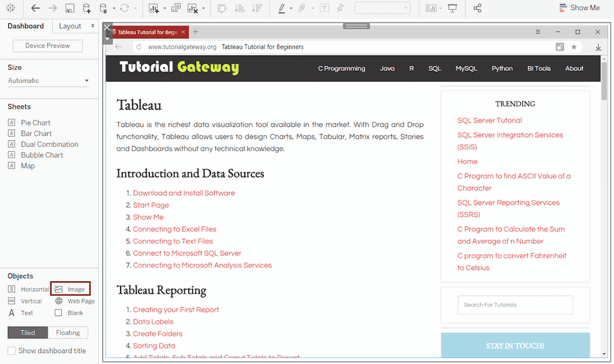The width and height of the screenshot is (614, 364).
Task: Select the Floating layout toggle
Action: click(68, 333)
